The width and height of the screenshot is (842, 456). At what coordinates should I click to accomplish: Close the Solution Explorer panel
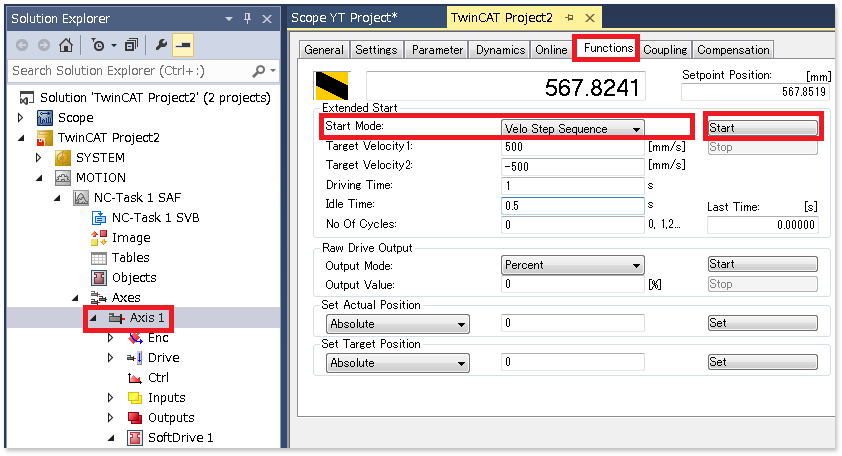[266, 19]
